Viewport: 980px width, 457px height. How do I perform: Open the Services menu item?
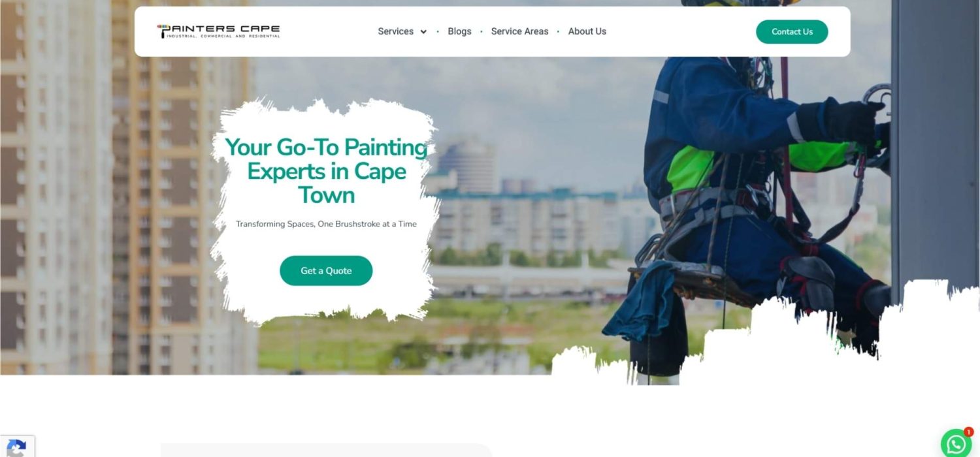pyautogui.click(x=395, y=31)
